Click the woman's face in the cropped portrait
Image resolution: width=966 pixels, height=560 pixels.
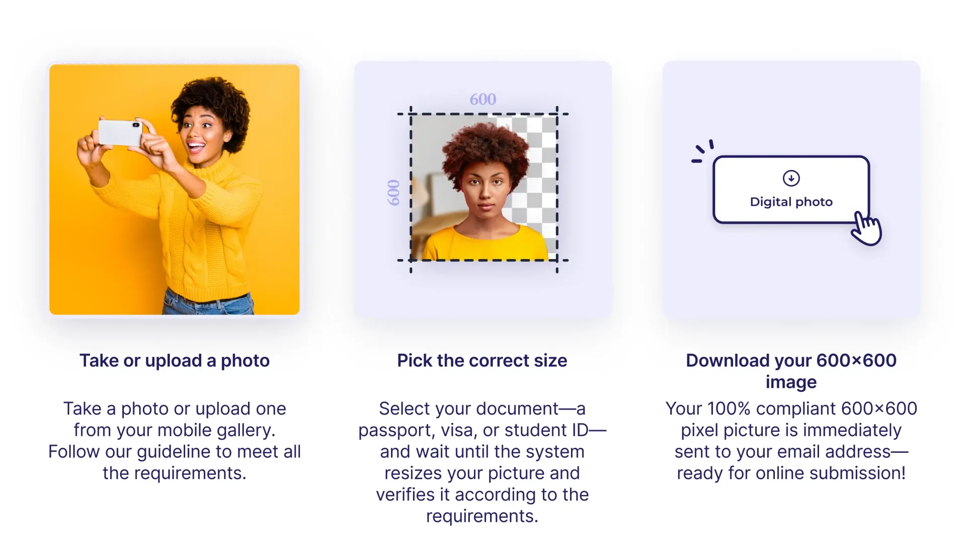[x=485, y=190]
